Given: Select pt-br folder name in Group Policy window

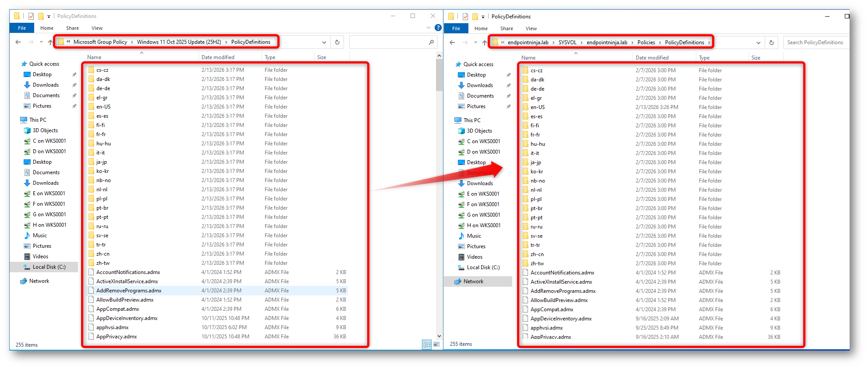Looking at the screenshot, I should point(103,208).
